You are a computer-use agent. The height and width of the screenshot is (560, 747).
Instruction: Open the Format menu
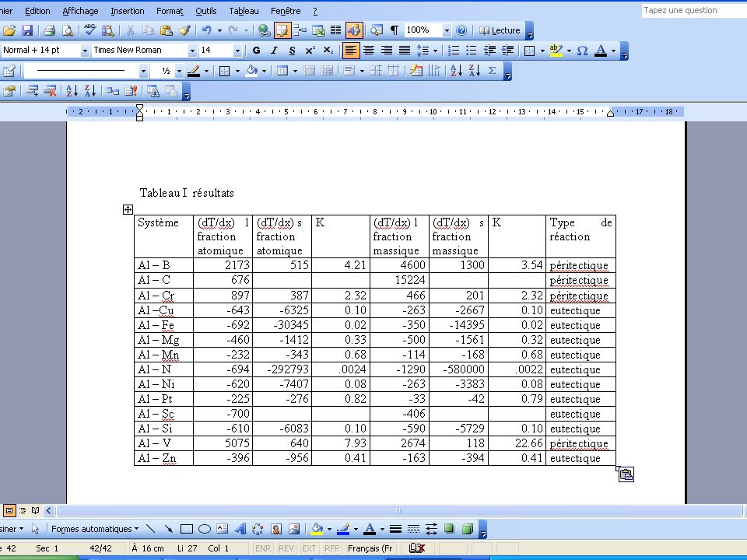[x=170, y=11]
